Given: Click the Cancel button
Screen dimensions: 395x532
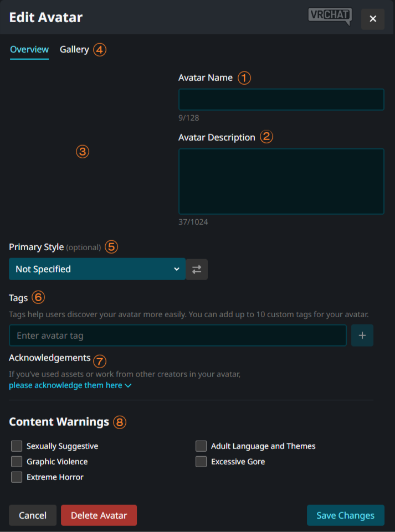Looking at the screenshot, I should tap(33, 515).
